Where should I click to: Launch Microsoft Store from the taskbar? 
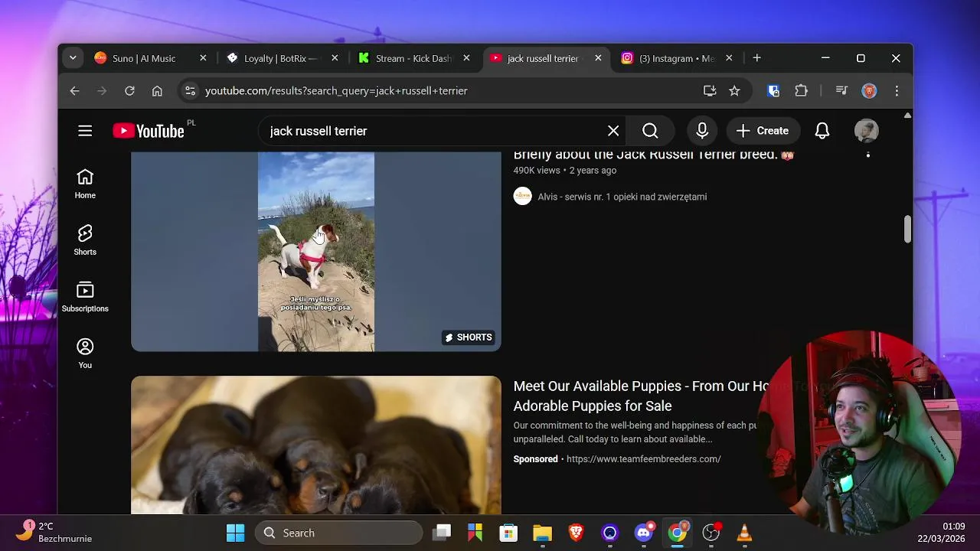[x=508, y=533]
